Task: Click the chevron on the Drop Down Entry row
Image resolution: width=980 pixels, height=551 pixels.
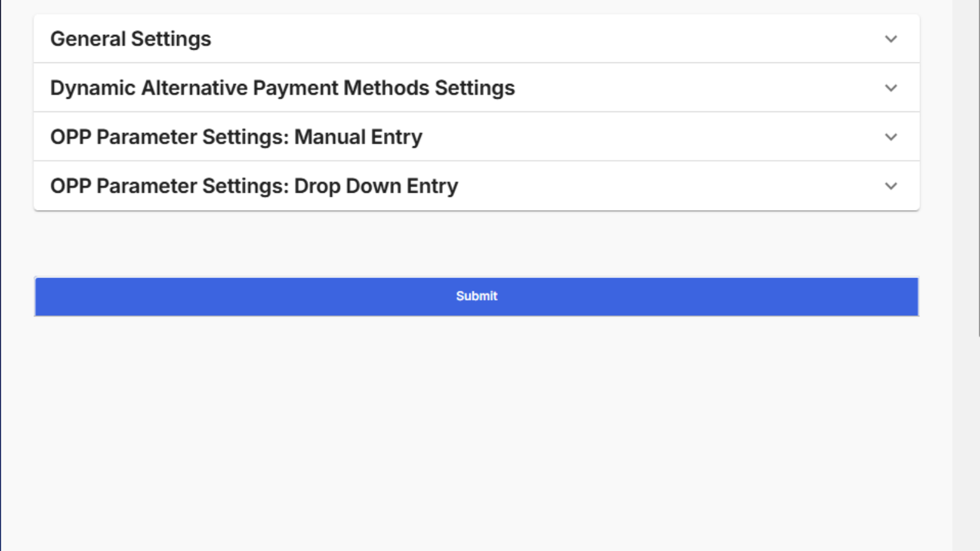Action: click(891, 186)
